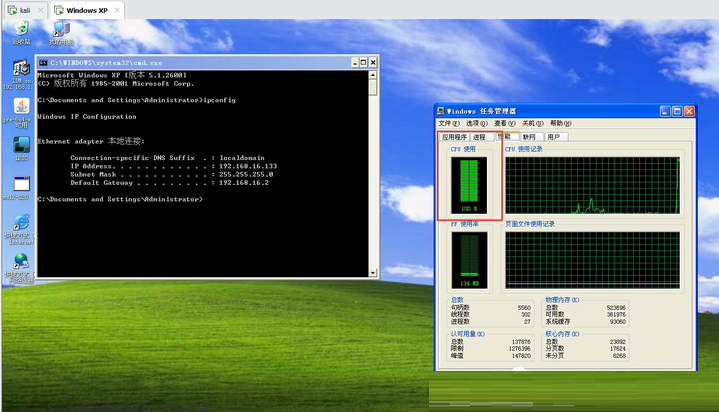Click the CPU usage history graph
The height and width of the screenshot is (412, 719).
tap(592, 185)
